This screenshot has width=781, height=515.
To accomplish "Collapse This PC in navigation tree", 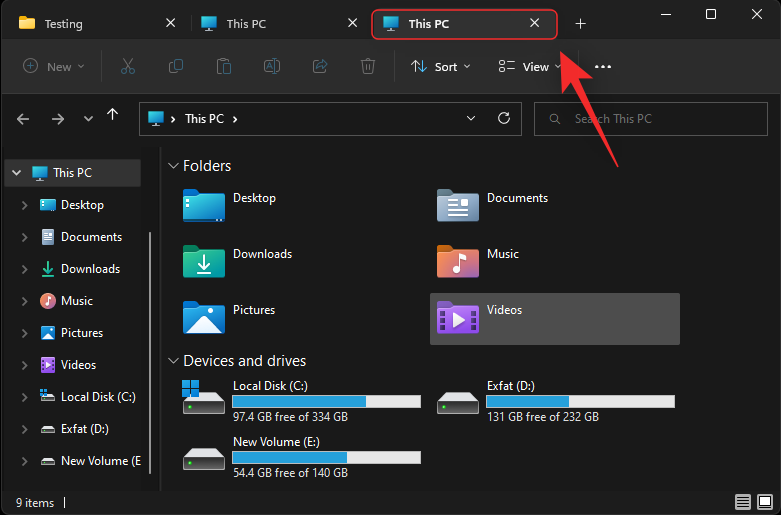I will pos(16,173).
